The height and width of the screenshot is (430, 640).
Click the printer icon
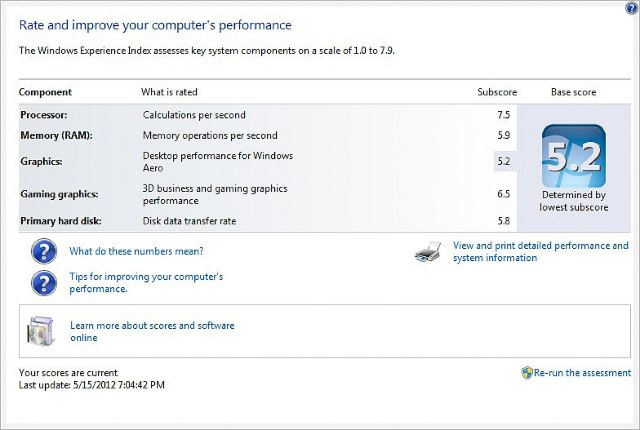(428, 252)
